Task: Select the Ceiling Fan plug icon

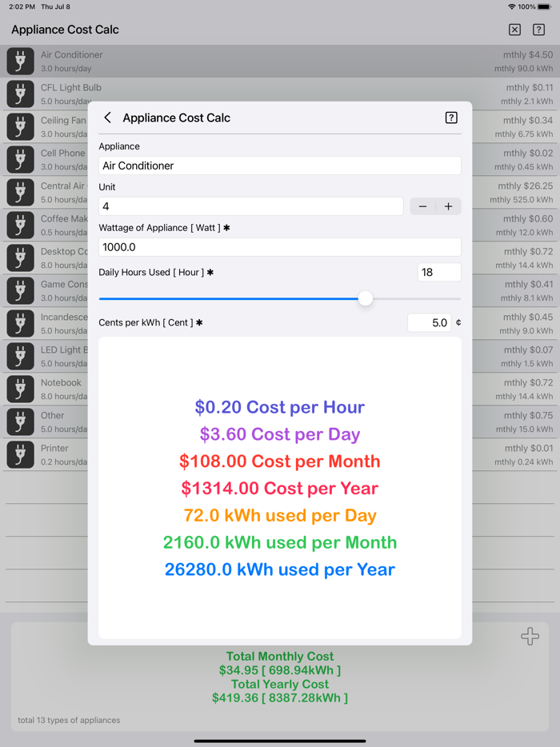Action: (x=20, y=126)
